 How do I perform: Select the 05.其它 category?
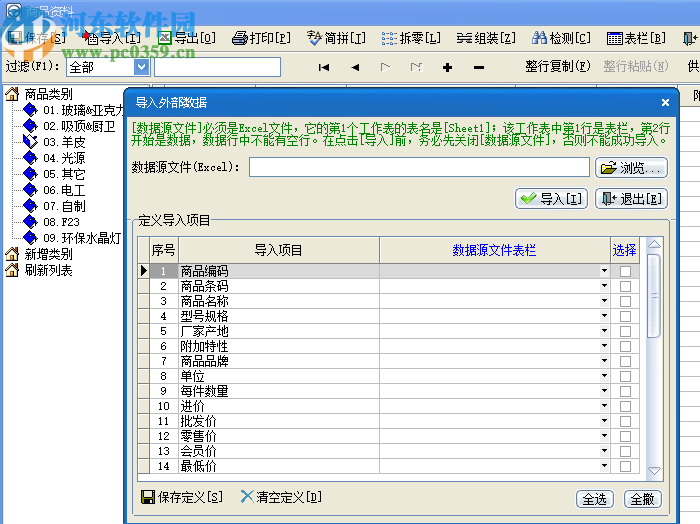click(64, 174)
